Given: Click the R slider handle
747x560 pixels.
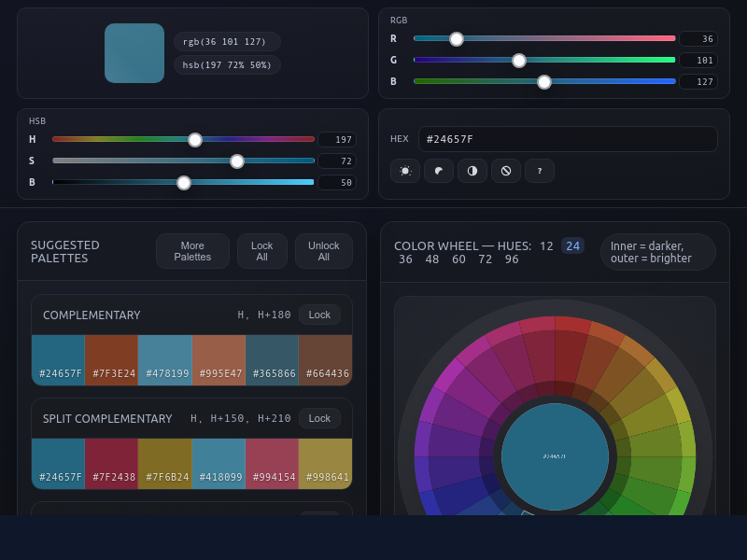Looking at the screenshot, I should click(x=456, y=39).
